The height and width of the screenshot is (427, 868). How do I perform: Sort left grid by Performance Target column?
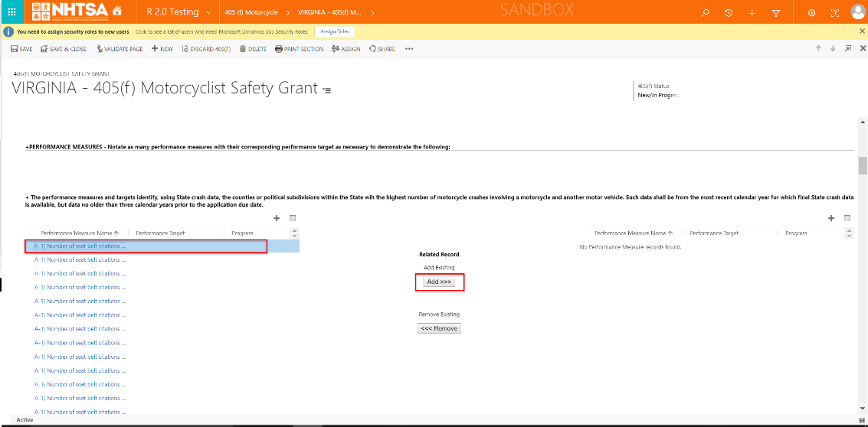point(160,233)
